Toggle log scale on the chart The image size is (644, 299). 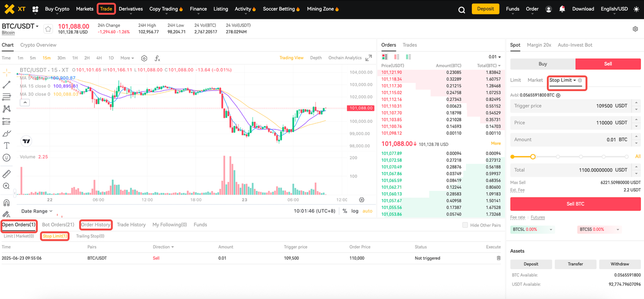[x=355, y=211]
